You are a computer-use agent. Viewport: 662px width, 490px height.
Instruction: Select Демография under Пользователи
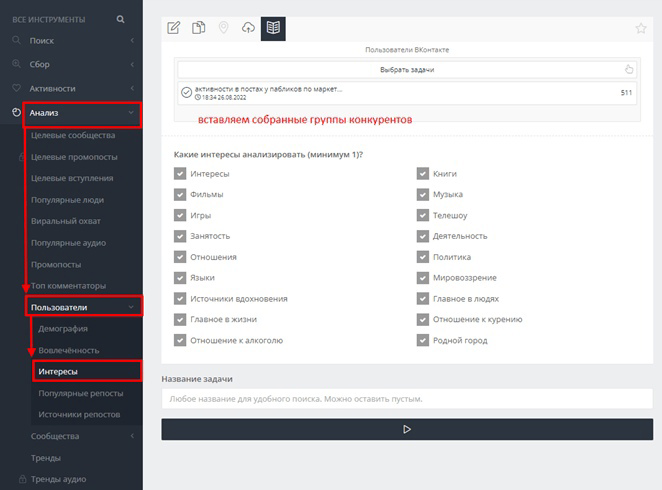point(63,328)
